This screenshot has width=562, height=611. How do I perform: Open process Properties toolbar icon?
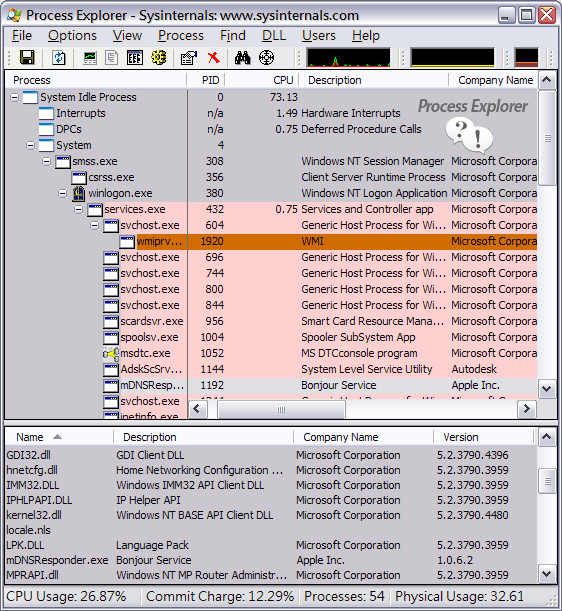point(189,58)
